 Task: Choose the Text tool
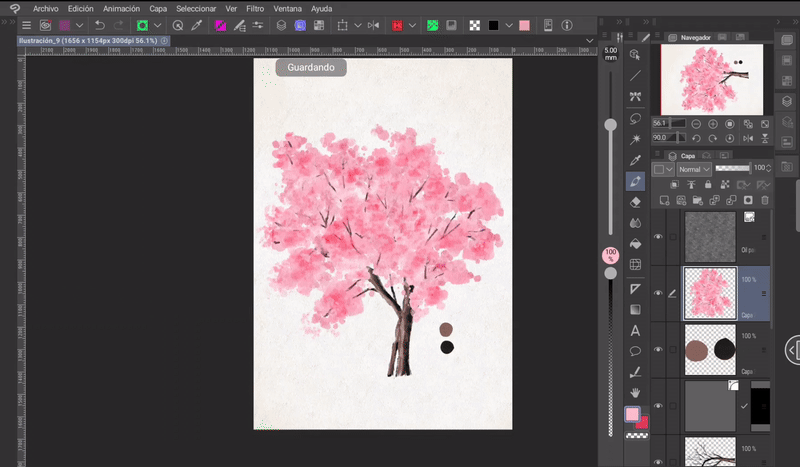click(635, 330)
